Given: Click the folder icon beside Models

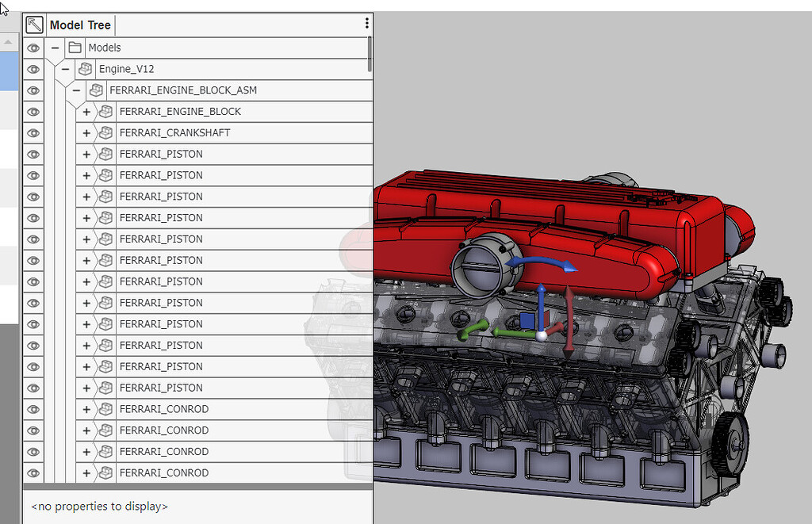Looking at the screenshot, I should coord(75,48).
